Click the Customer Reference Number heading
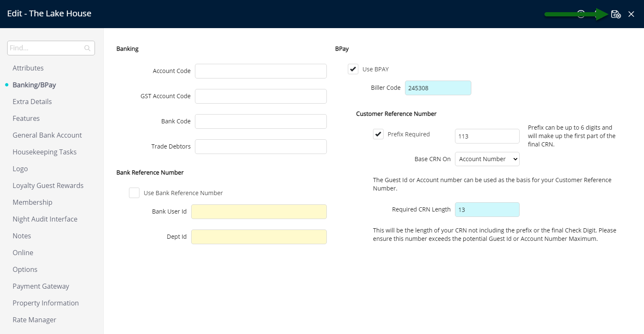This screenshot has height=334, width=644. coord(396,114)
